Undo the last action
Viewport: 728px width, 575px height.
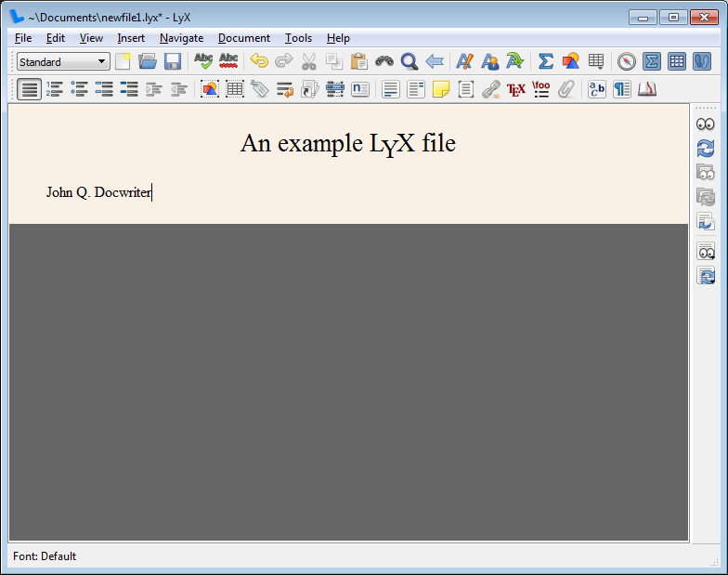259,61
